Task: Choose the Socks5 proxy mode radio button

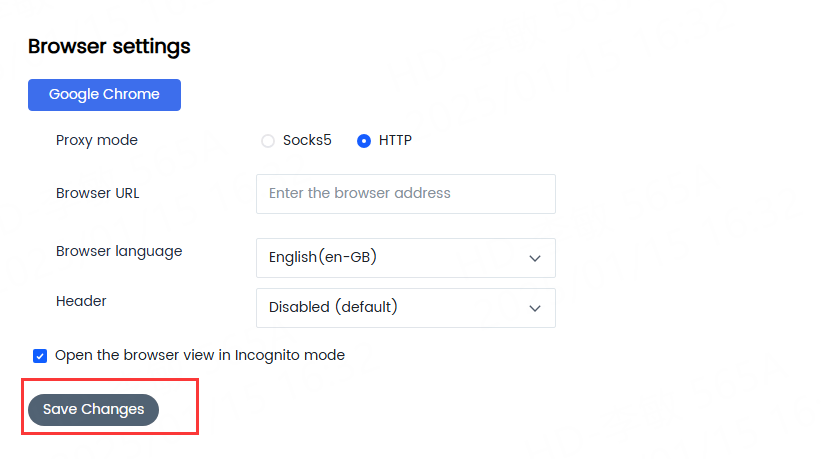Action: pos(268,141)
